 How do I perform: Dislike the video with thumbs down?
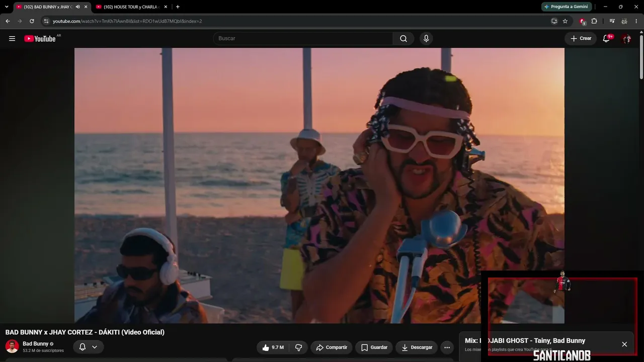pyautogui.click(x=298, y=347)
